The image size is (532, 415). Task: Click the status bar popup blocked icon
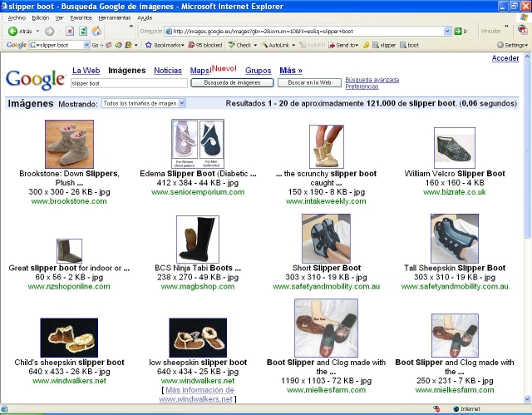coord(436,409)
